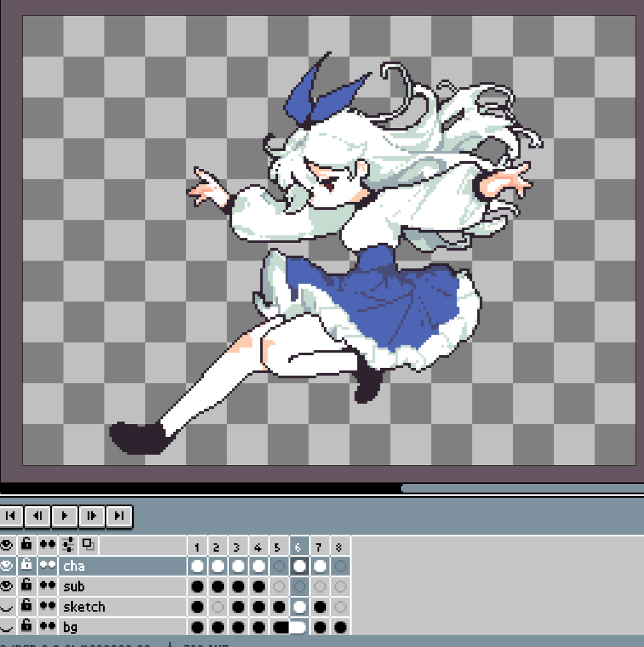
Task: Select sub layer empty cel at frame 8
Action: (x=340, y=587)
